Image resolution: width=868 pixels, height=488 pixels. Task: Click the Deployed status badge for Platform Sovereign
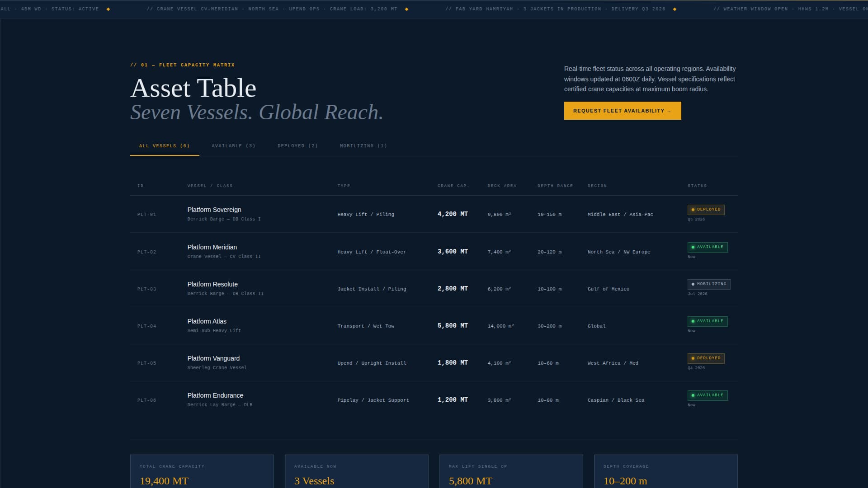(706, 210)
